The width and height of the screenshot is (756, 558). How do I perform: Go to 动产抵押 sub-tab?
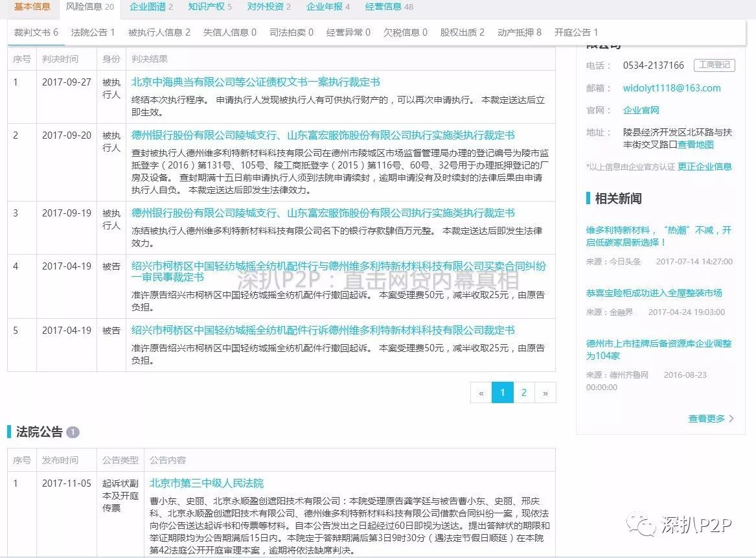pos(519,32)
